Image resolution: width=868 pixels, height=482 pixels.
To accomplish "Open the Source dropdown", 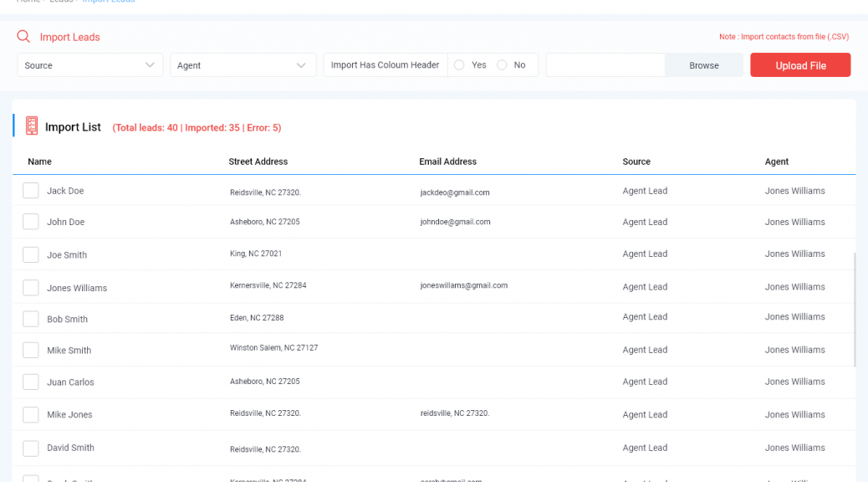I will 89,64.
